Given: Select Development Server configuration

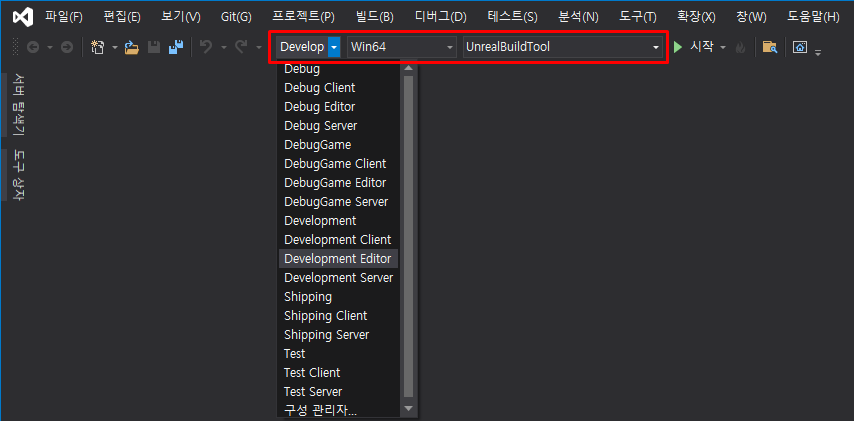Looking at the screenshot, I should (x=338, y=278).
